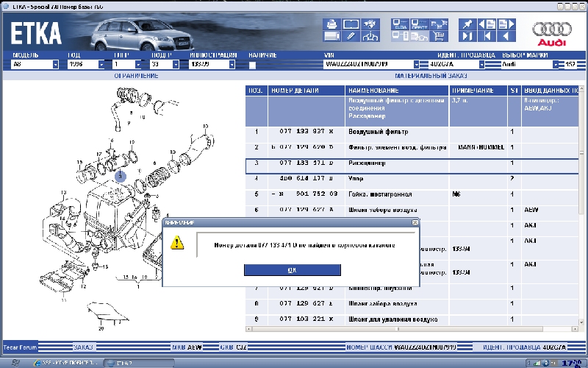
Task: Open the Выбор марки dropdown showing Audi
Action: click(x=556, y=65)
